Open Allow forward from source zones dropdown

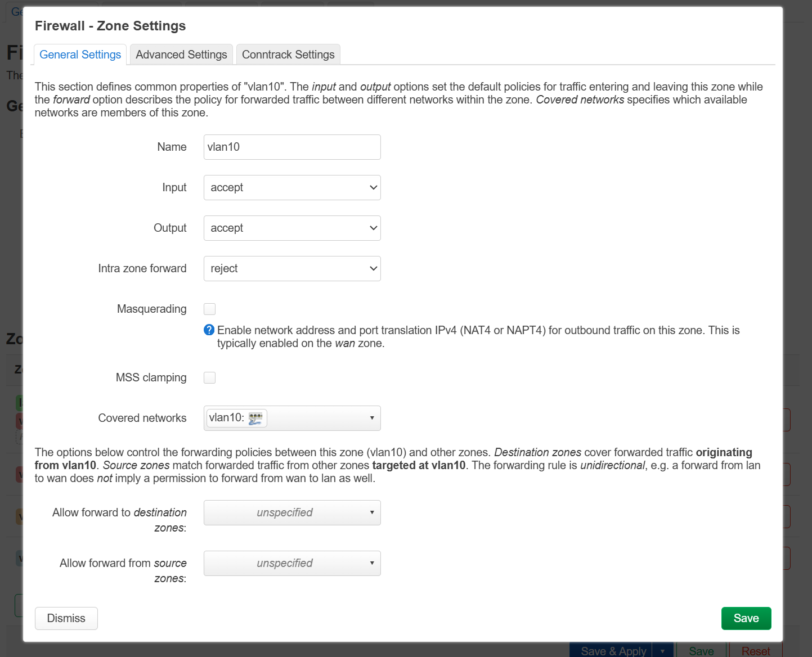pyautogui.click(x=292, y=564)
